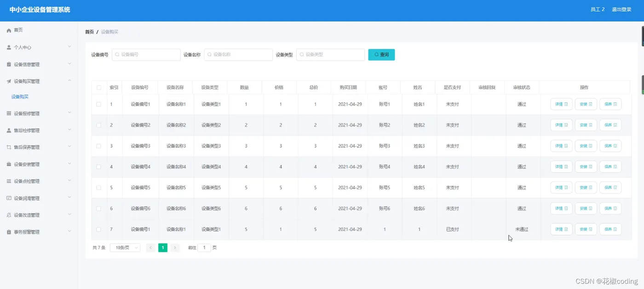Click 退出登录 to log out
This screenshot has height=289, width=644.
click(621, 9)
